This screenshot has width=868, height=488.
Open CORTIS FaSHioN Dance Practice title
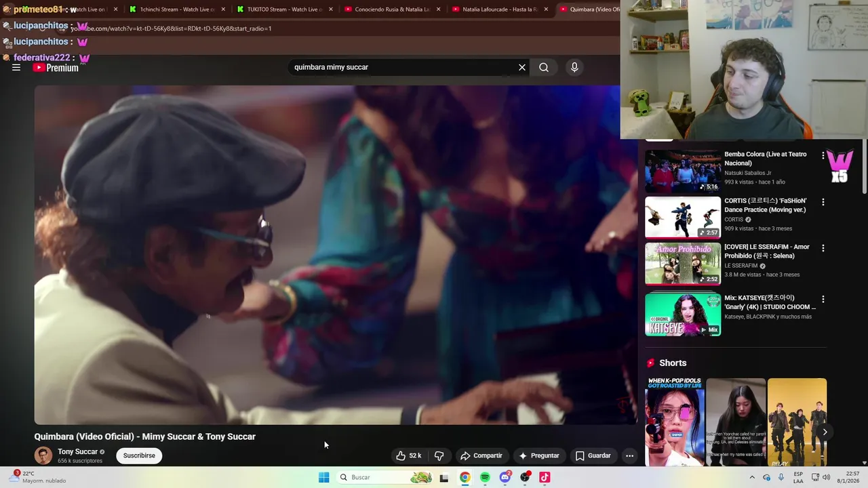[766, 205]
